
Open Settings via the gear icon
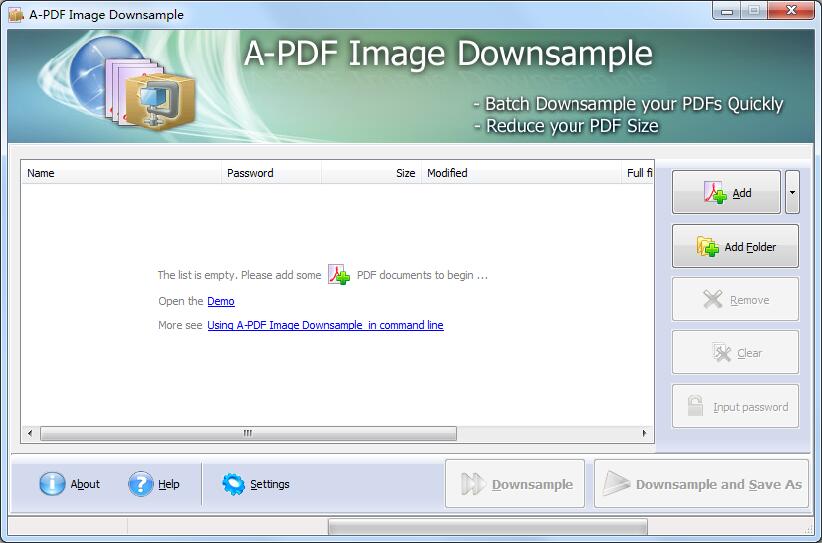pyautogui.click(x=233, y=484)
